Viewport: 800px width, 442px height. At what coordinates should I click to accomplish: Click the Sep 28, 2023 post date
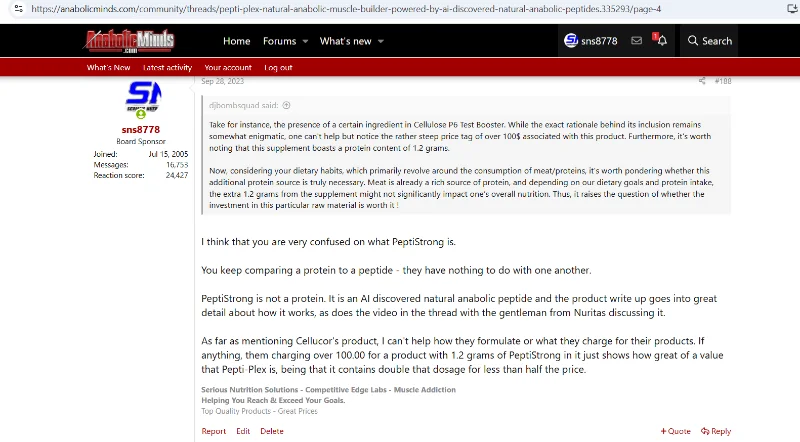(222, 81)
